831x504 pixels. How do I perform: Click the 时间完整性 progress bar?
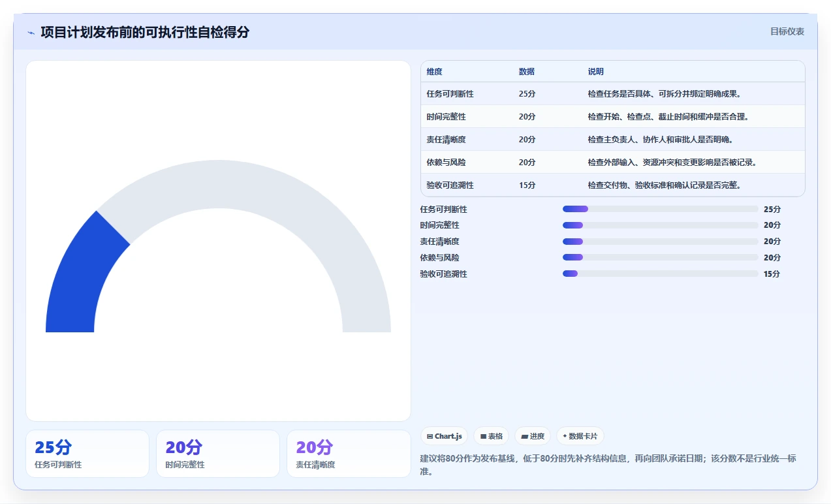(661, 225)
